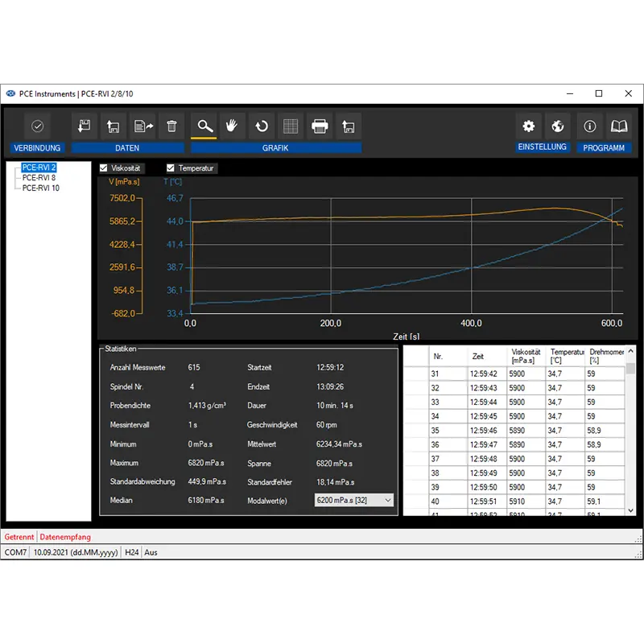Uncheck the Temperatur checkbox
644x644 pixels.
(x=171, y=168)
